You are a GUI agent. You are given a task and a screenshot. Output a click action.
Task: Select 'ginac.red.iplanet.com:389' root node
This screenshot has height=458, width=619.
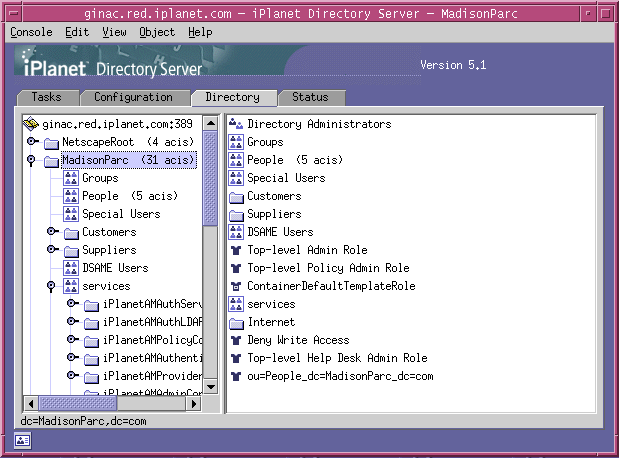(118, 124)
